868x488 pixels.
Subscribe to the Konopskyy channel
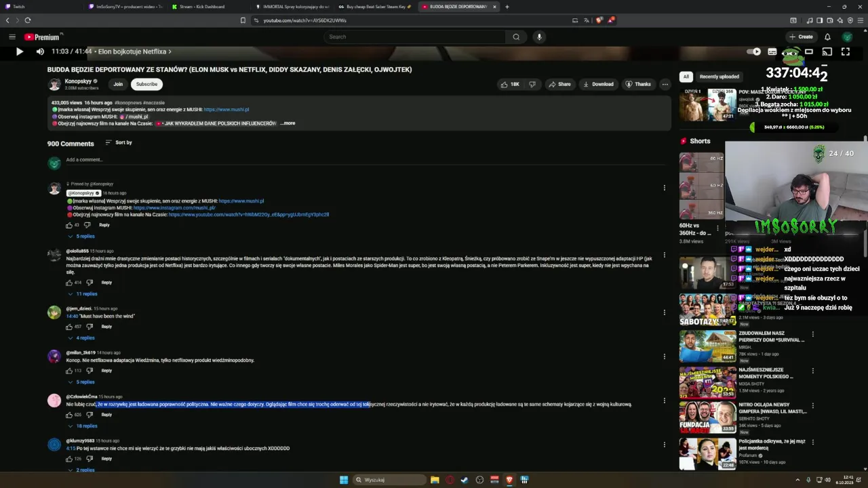(x=146, y=84)
